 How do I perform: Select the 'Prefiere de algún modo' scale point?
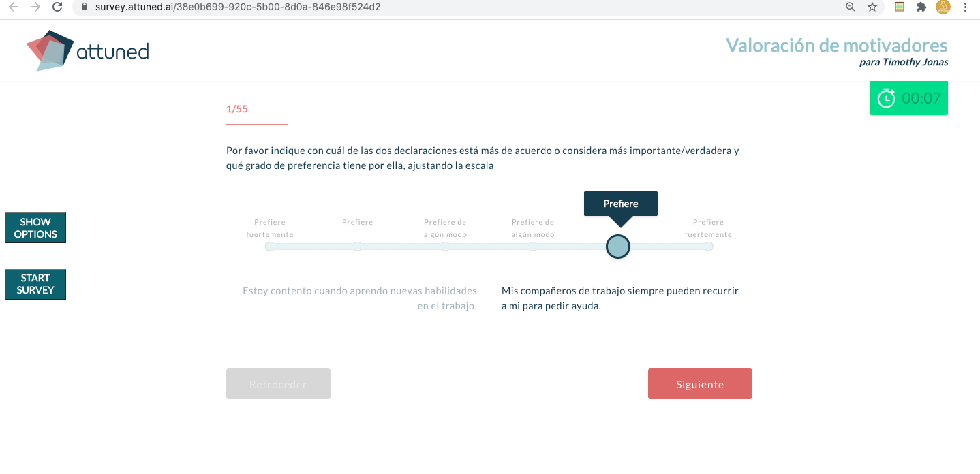click(445, 247)
